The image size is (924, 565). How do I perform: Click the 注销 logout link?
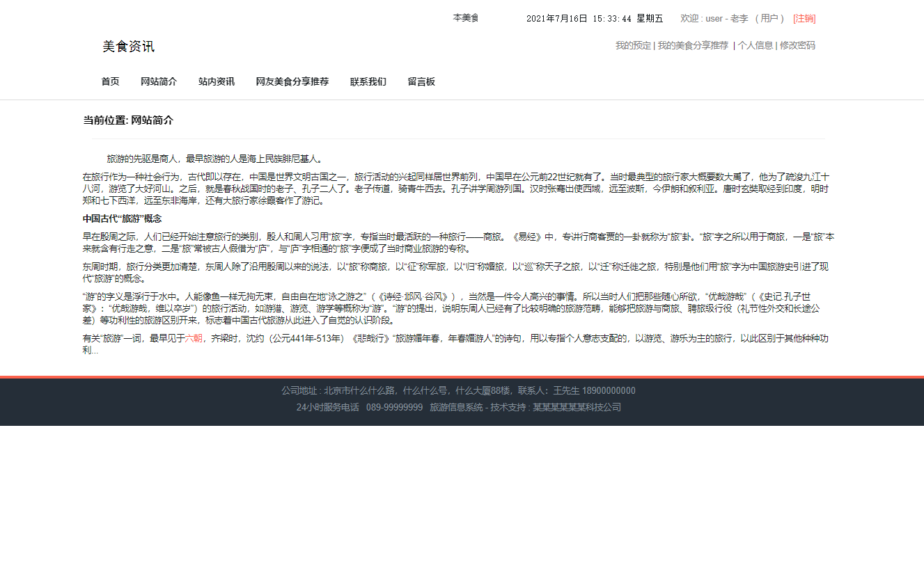tap(804, 18)
